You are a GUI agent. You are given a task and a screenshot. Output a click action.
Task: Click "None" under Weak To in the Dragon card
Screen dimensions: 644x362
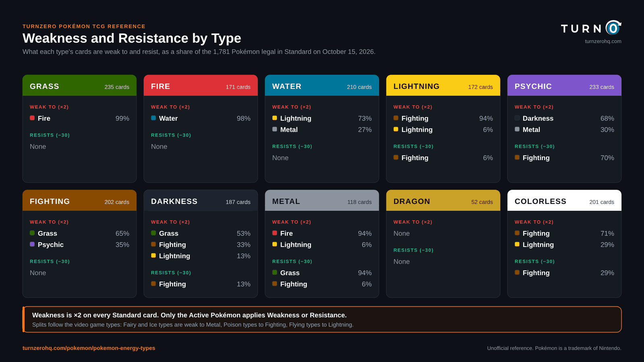401,233
